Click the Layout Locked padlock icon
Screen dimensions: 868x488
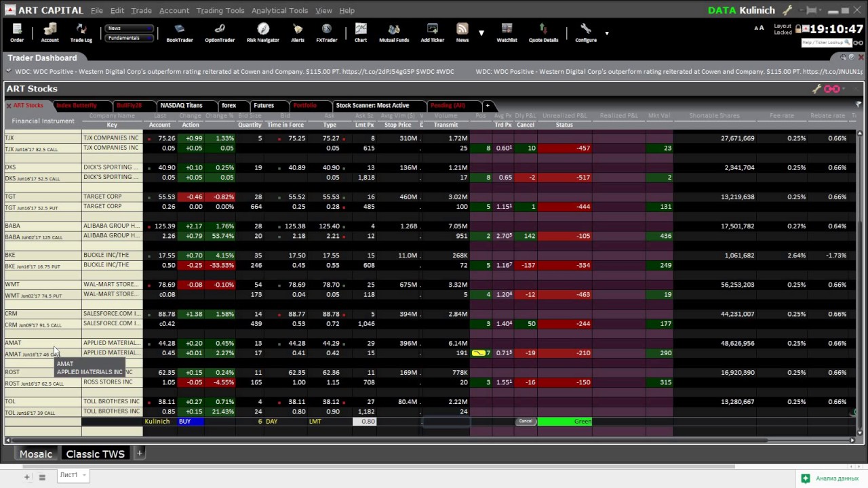tap(799, 29)
